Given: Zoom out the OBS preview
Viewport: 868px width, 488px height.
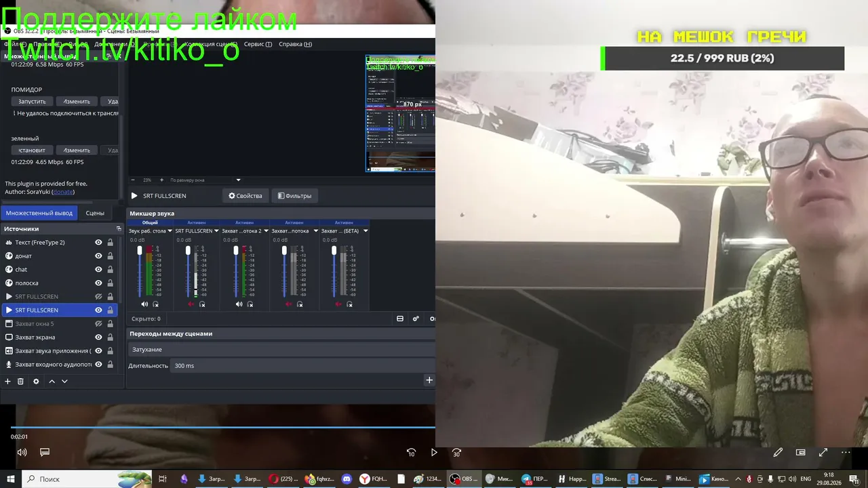Looking at the screenshot, I should (133, 180).
